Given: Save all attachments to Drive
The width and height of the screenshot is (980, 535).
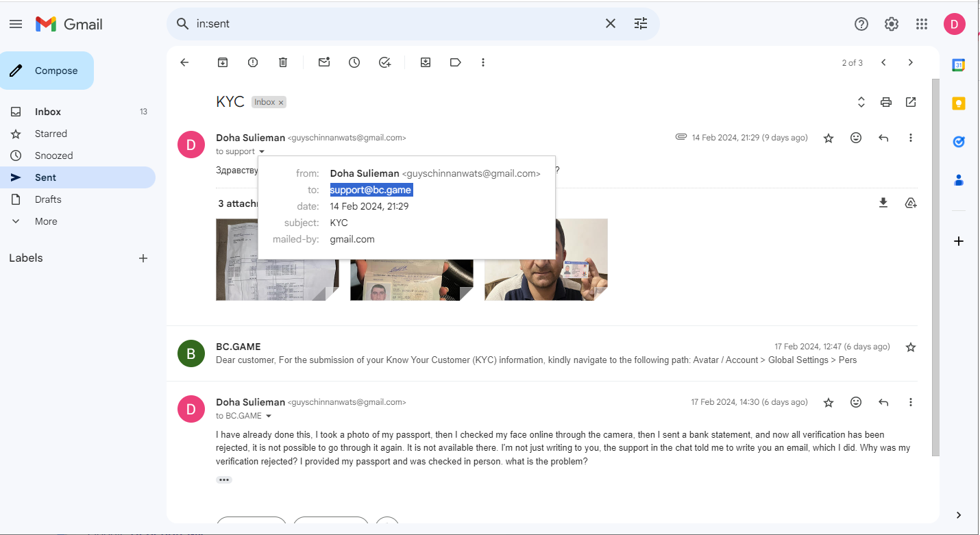Looking at the screenshot, I should tap(911, 203).
